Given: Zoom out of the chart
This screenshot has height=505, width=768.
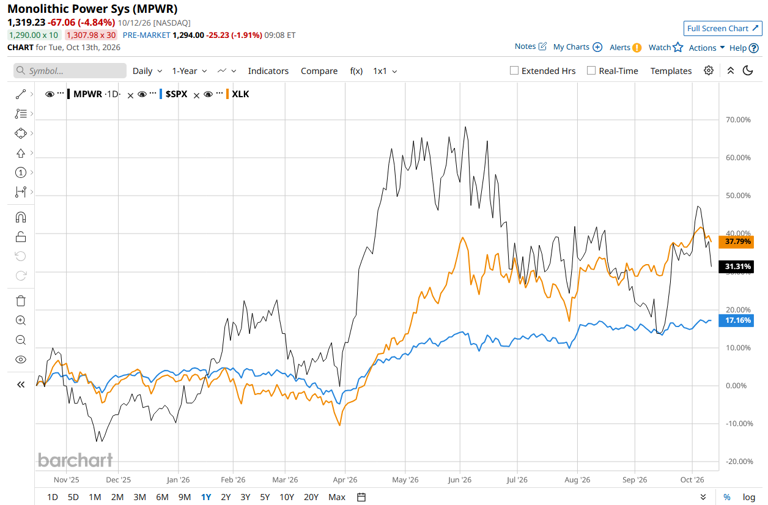Looking at the screenshot, I should coord(21,340).
